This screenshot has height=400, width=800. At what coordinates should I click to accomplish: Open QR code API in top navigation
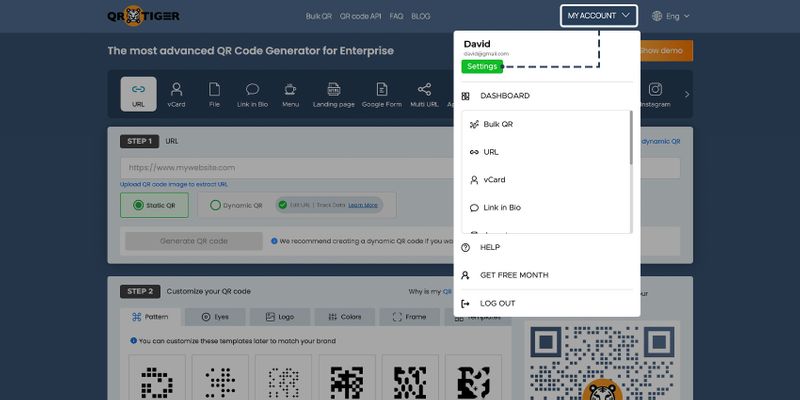pyautogui.click(x=360, y=16)
